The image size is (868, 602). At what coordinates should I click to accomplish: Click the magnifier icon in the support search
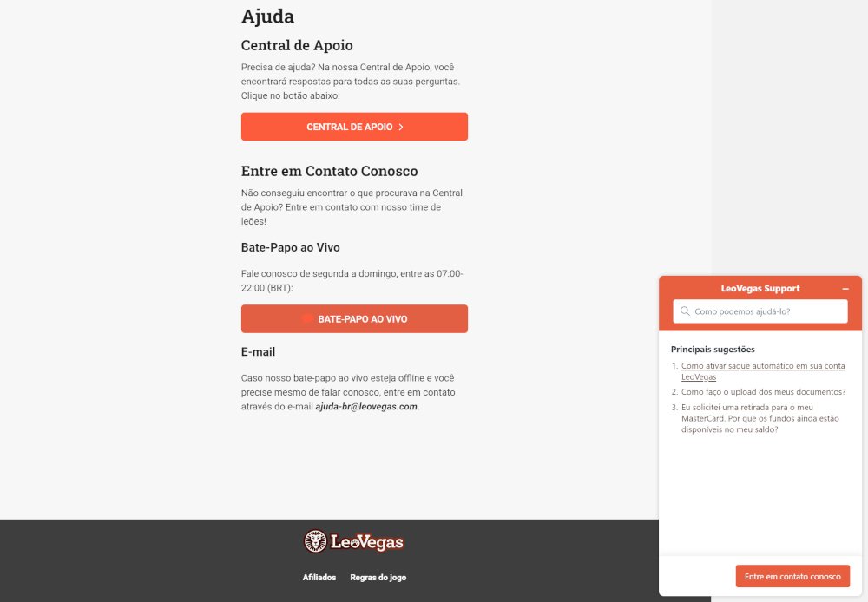click(x=685, y=311)
